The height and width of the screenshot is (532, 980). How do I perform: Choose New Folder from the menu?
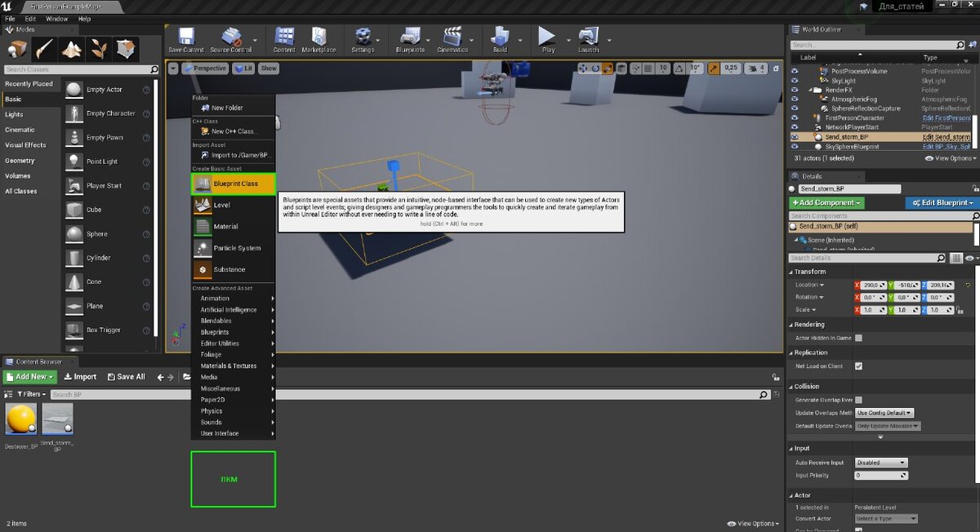point(234,108)
